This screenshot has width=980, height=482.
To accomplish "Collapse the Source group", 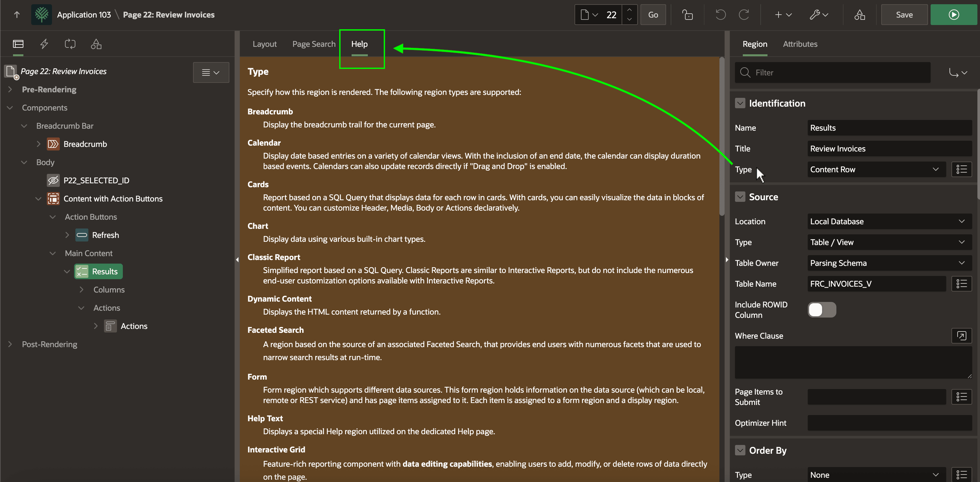I will (x=740, y=197).
